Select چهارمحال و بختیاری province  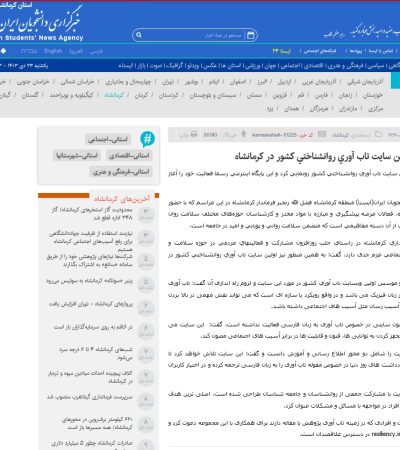(x=128, y=82)
